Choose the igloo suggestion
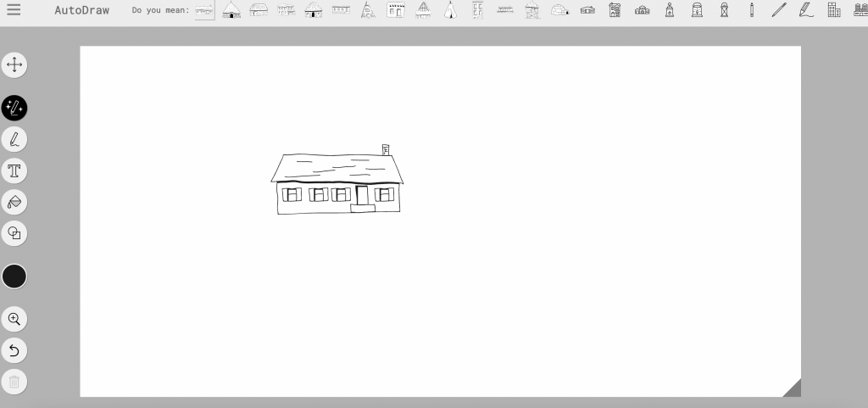 (559, 10)
